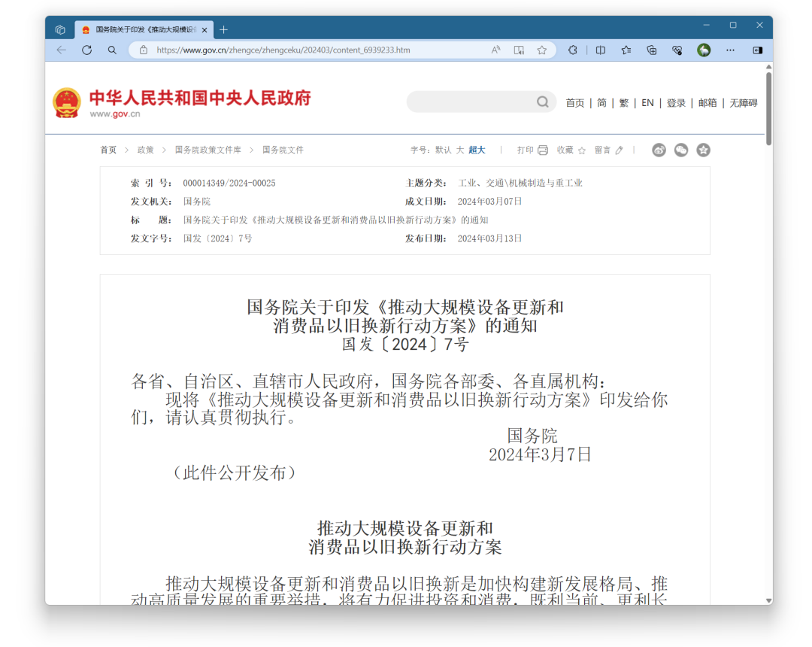Viewport: 812px width, 647px height.
Task: Go to 国务院政策文件库 breadcrumb link
Action: point(208,150)
